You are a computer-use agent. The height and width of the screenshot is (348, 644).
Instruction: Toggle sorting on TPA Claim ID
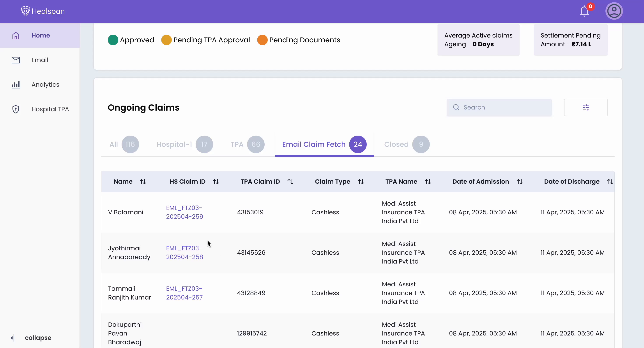(290, 181)
